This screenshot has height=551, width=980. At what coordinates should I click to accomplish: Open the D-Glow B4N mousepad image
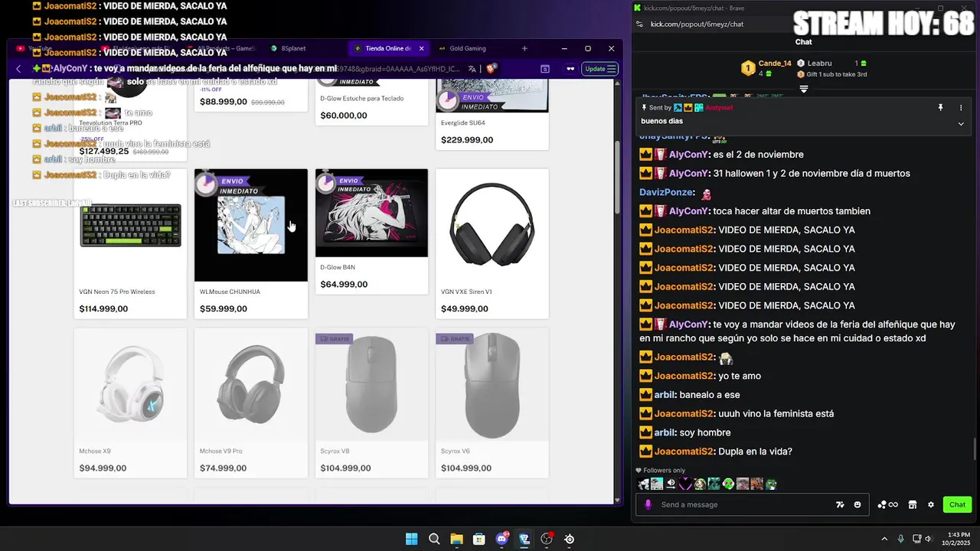pyautogui.click(x=371, y=213)
